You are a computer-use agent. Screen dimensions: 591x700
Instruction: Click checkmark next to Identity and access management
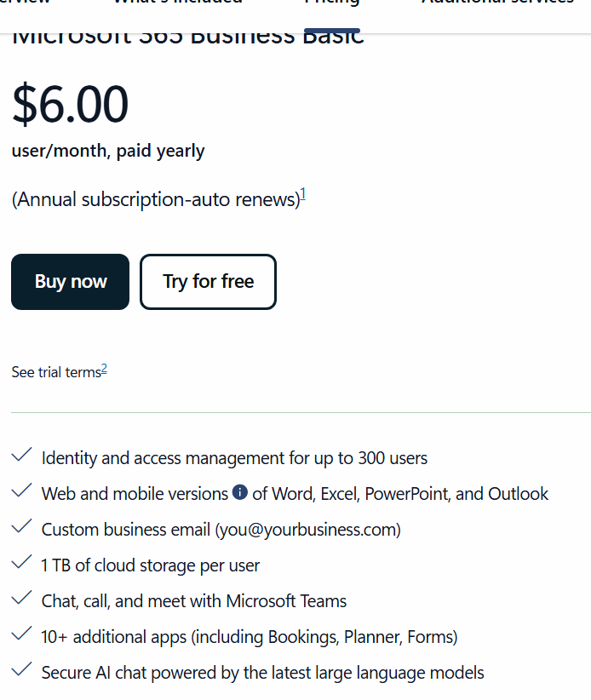21,455
